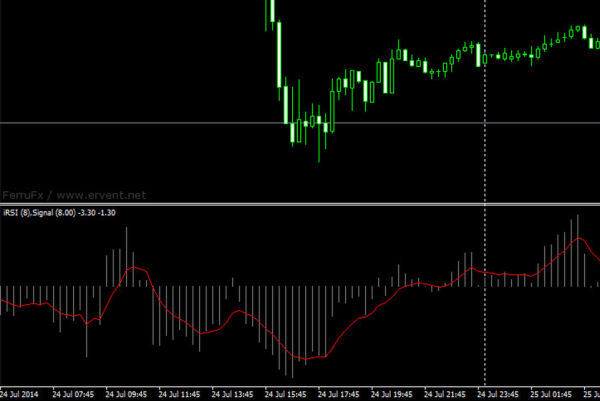Click the '25 Jul 01:45' time axis label
Viewport: 600px width, 401px height.
(551, 394)
